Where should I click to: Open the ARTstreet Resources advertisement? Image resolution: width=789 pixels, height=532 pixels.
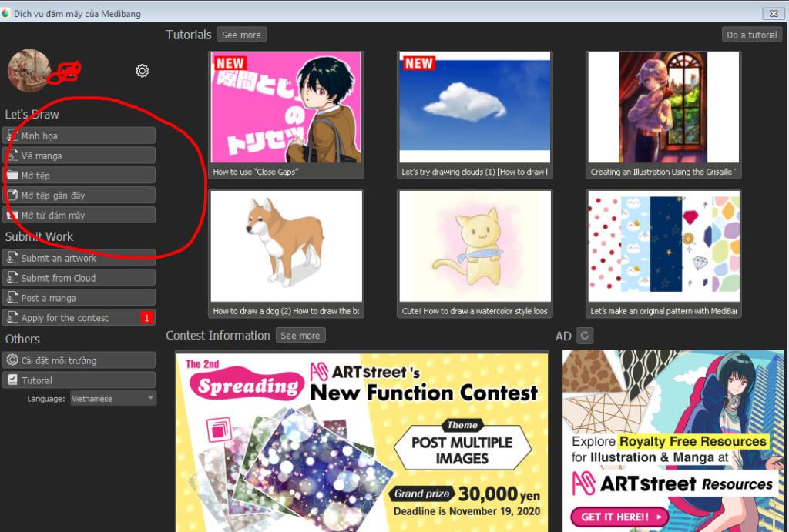(673, 441)
